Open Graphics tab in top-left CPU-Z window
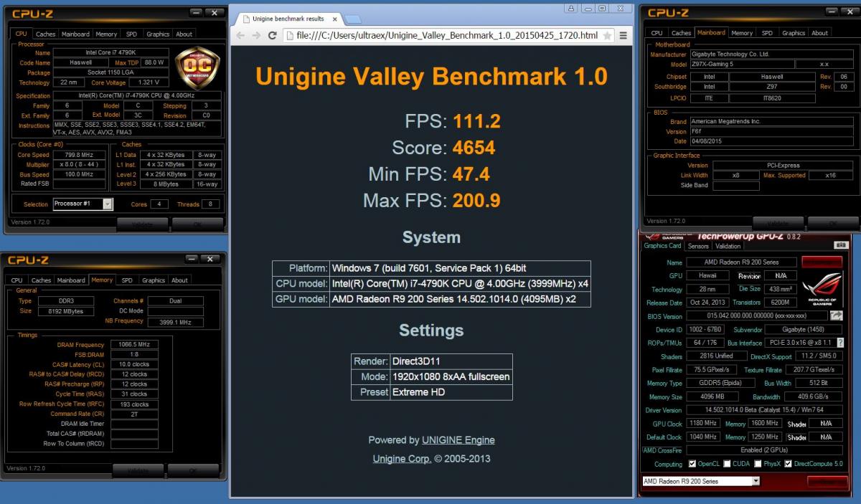The image size is (861, 504). click(x=158, y=34)
